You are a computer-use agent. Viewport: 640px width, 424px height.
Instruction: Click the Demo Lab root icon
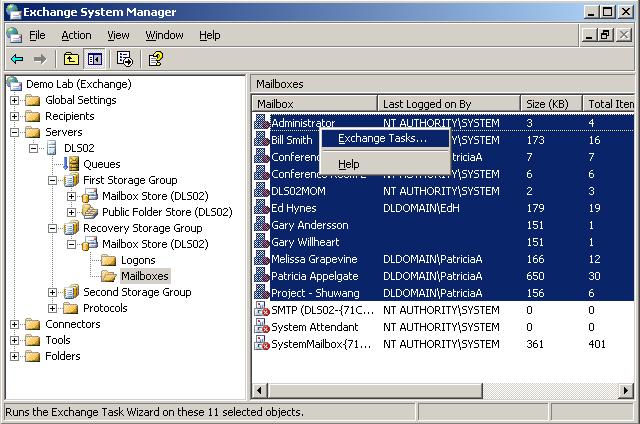pos(14,84)
